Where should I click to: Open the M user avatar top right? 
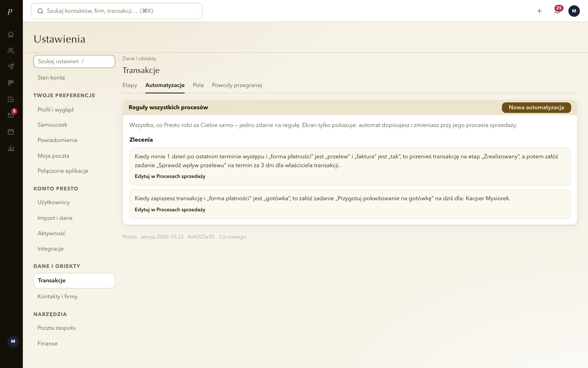574,11
